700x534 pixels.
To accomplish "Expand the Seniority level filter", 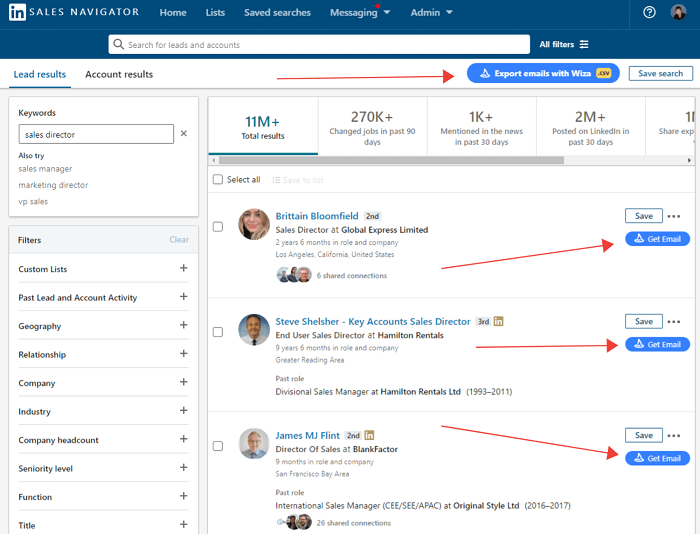I will click(x=183, y=469).
